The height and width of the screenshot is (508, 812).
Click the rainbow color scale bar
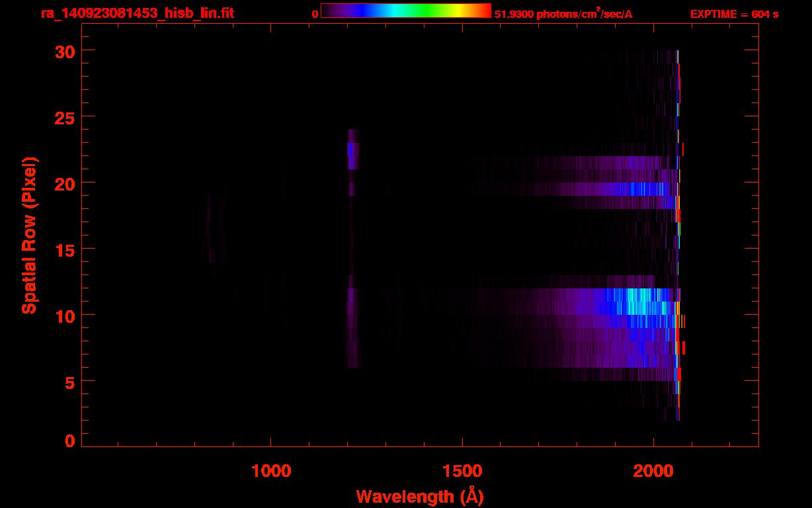tap(406, 11)
